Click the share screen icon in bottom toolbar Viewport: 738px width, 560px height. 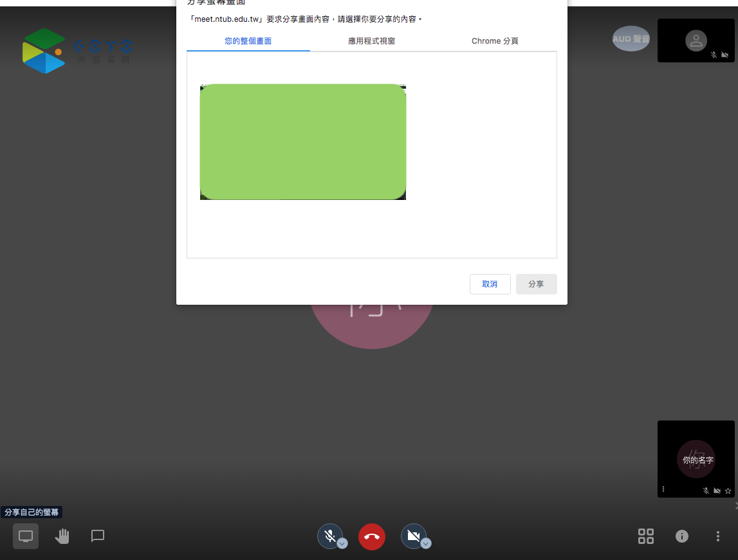pyautogui.click(x=26, y=536)
